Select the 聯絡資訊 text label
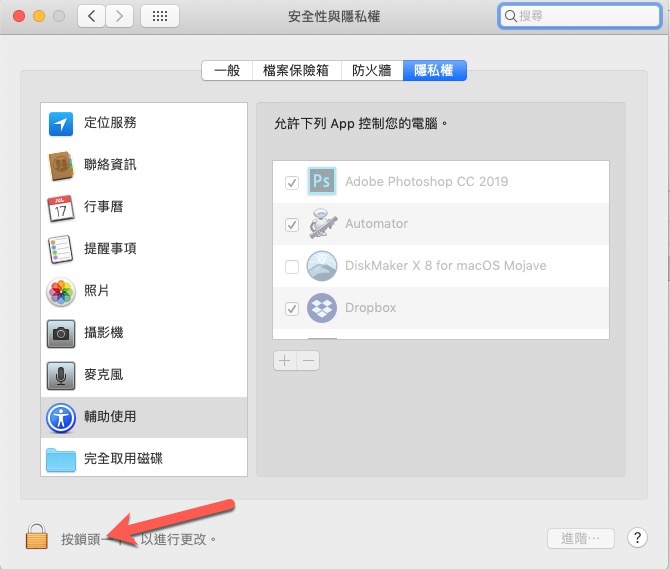670x569 pixels. click(x=110, y=164)
